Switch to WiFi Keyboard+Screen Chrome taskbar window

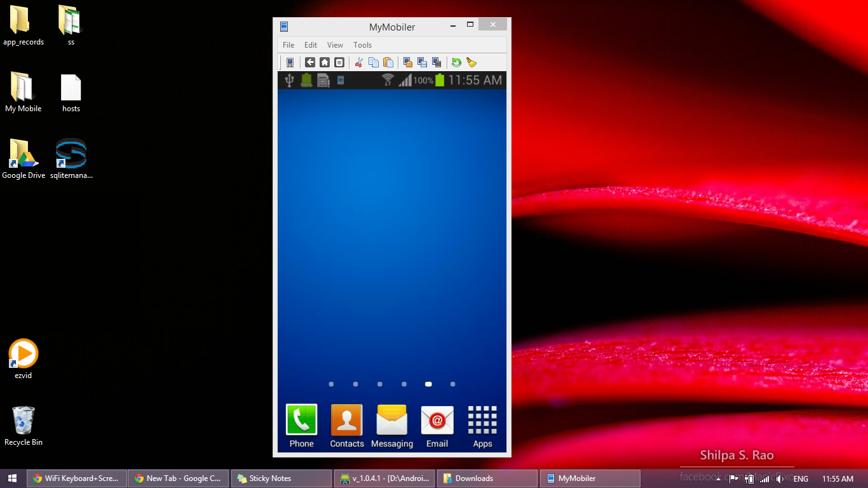tap(77, 478)
